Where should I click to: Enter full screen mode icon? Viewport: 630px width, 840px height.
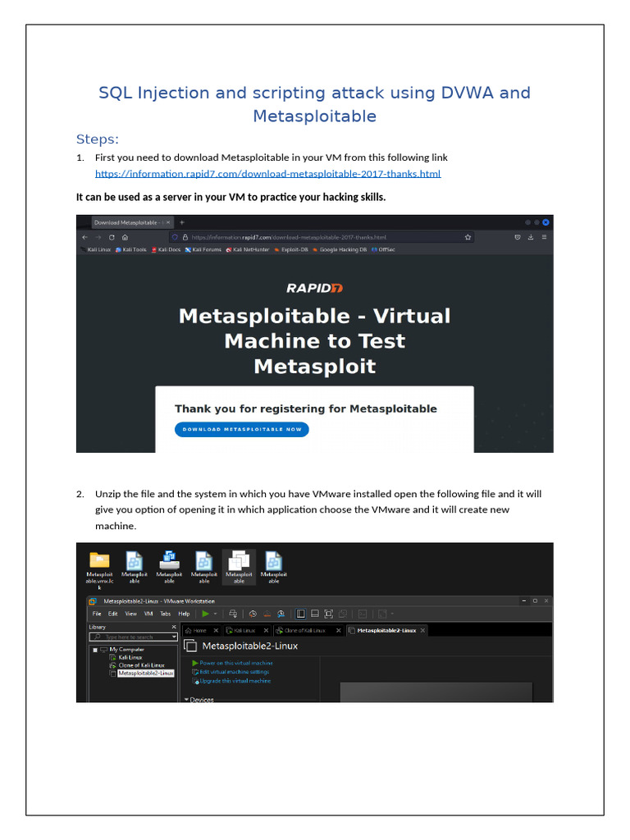(329, 614)
